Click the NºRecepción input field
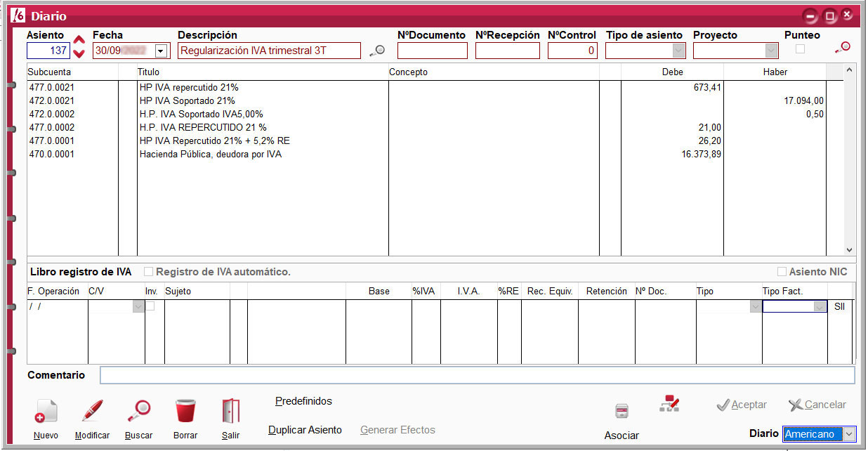868x451 pixels. (x=508, y=51)
